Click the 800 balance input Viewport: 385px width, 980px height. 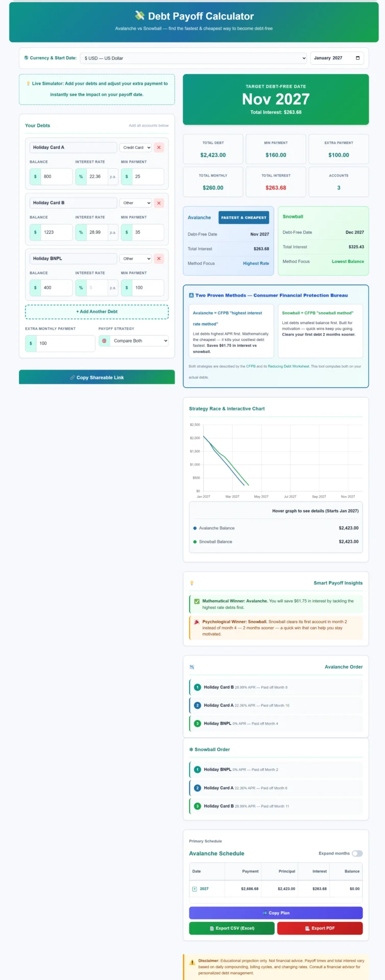coord(57,177)
